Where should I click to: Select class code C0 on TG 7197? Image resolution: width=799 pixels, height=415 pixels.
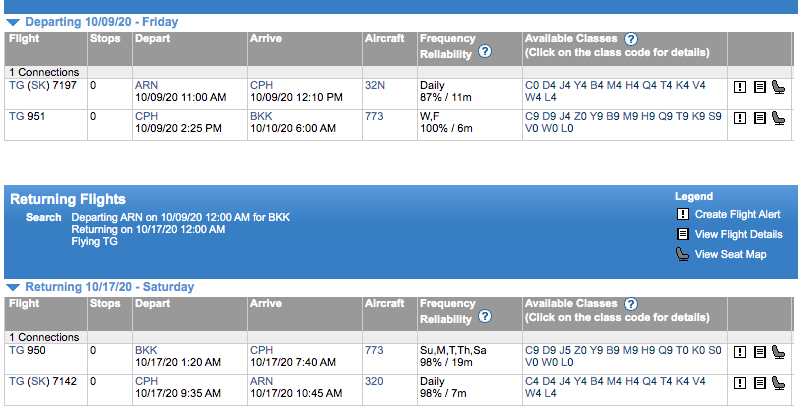(532, 85)
